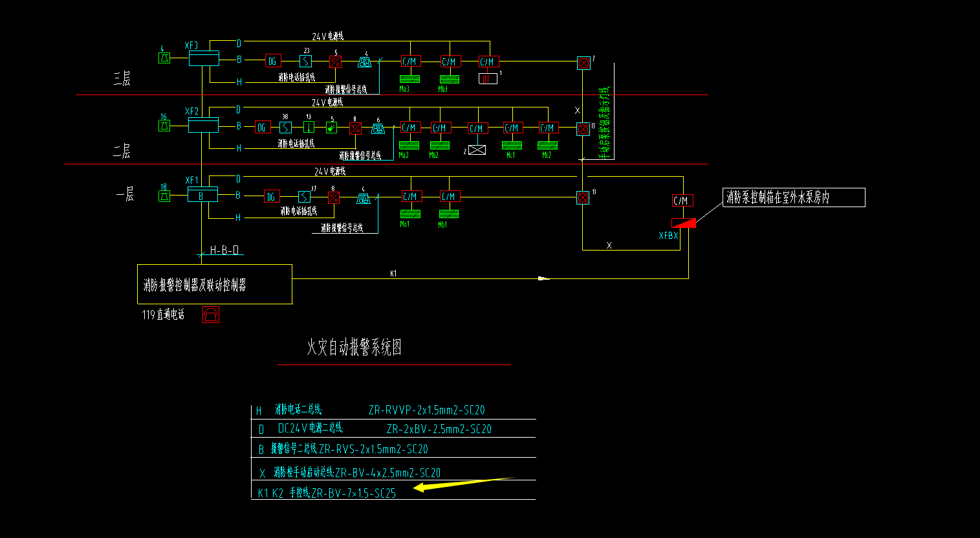Click the S detector symbol numbered 23
This screenshot has width=980, height=538.
point(305,61)
